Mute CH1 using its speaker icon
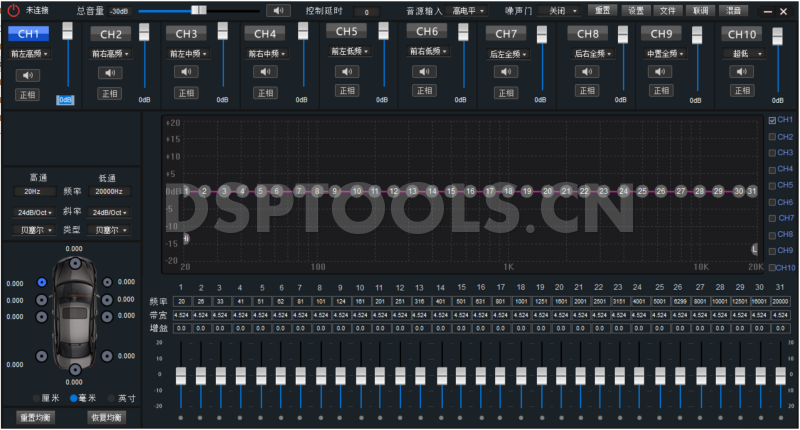Viewport: 800px width, 430px height. pyautogui.click(x=28, y=75)
